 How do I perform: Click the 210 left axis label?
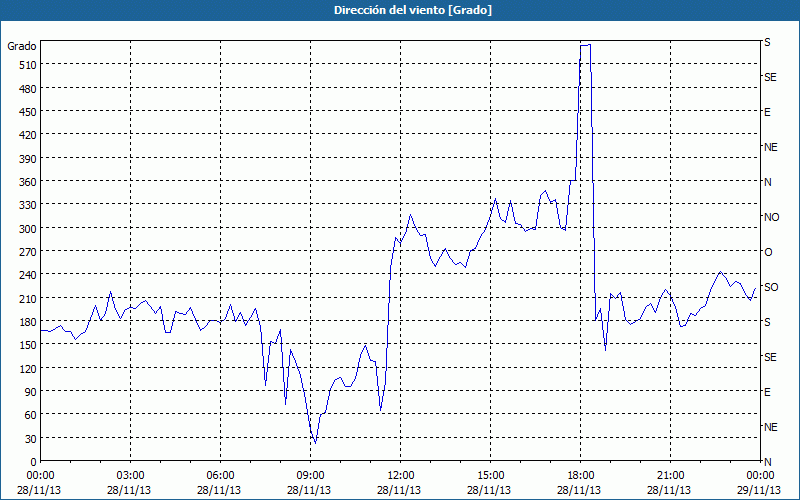coord(28,298)
